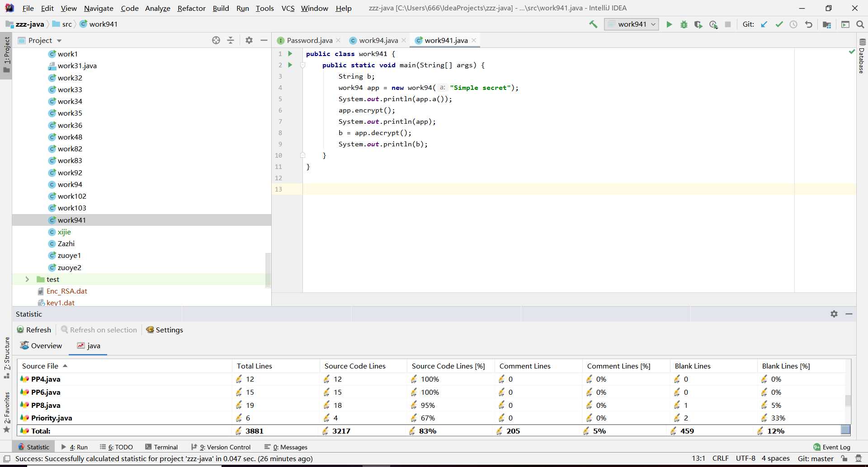Open Search Everywhere magnifier icon
Screen dimensions: 868x467
pyautogui.click(x=860, y=24)
